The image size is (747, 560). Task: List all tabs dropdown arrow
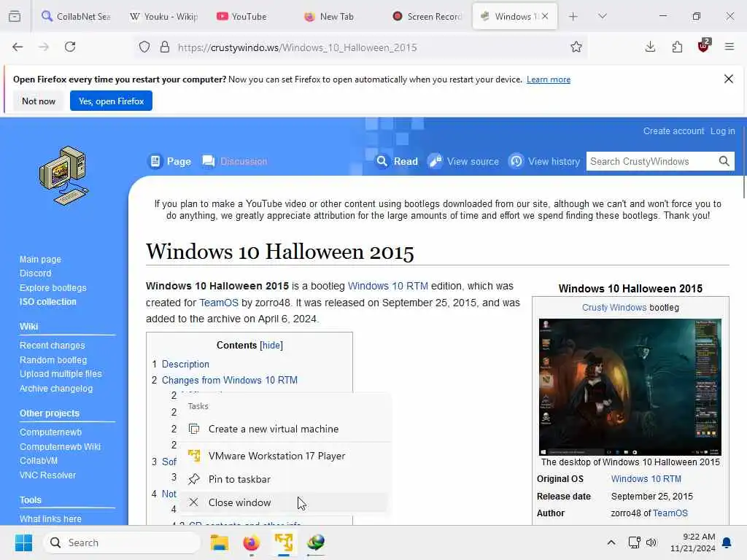point(603,16)
